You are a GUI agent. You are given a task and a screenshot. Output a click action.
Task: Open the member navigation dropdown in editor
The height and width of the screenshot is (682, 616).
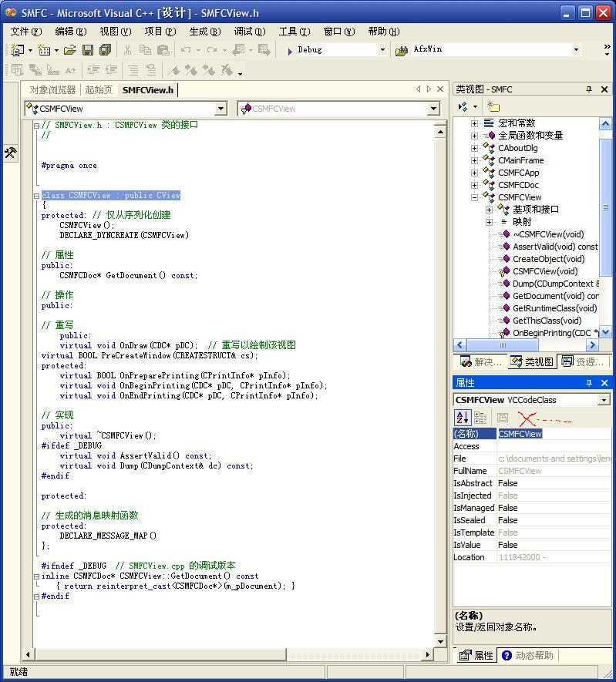[x=433, y=109]
